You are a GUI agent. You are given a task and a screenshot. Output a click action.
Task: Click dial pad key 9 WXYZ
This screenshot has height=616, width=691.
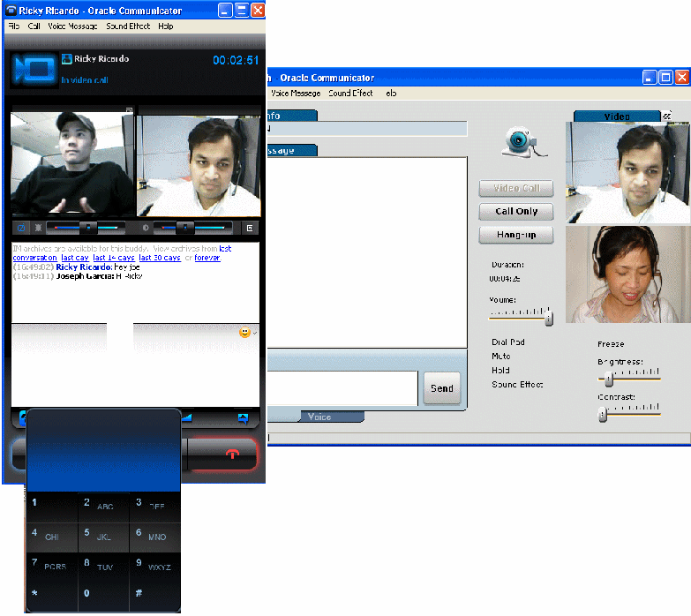(154, 566)
